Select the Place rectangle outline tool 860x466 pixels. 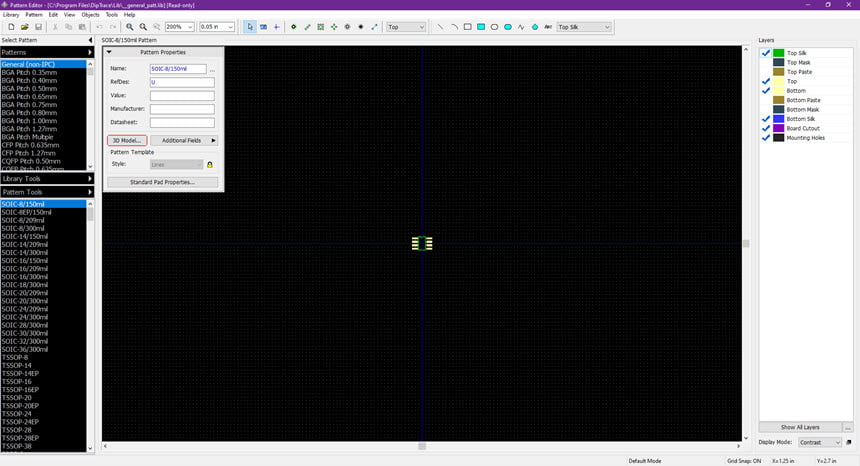point(467,27)
